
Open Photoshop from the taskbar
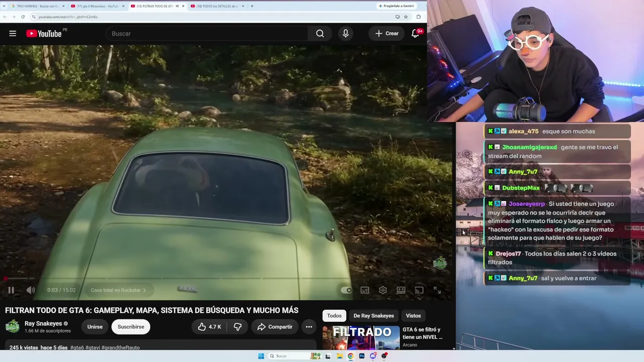[x=362, y=356]
